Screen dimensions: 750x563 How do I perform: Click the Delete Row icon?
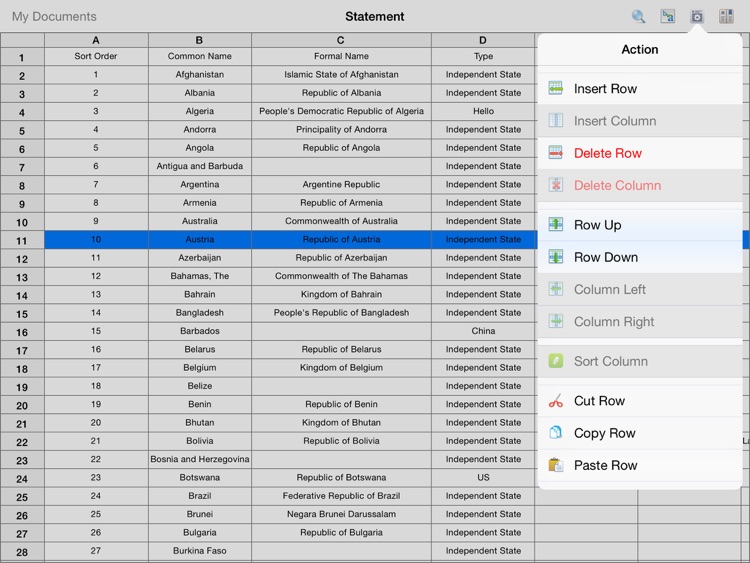click(x=556, y=153)
